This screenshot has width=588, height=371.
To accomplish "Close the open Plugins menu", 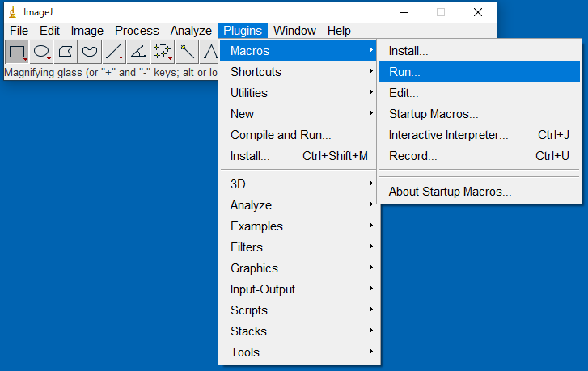I will pos(243,31).
